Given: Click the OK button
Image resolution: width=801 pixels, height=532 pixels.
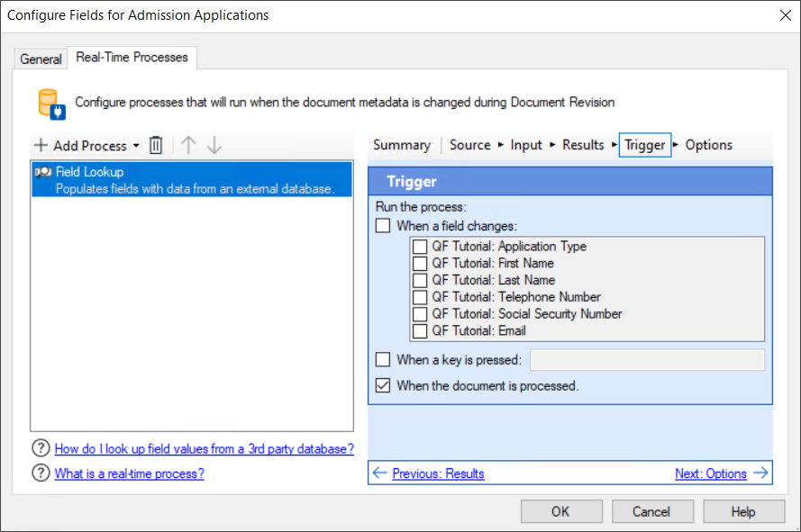Looking at the screenshot, I should pyautogui.click(x=561, y=510).
